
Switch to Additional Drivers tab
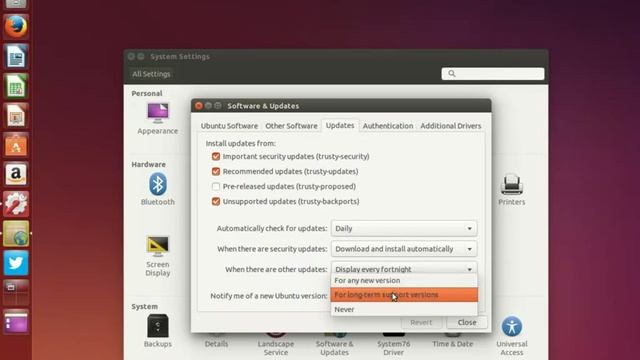tap(451, 126)
